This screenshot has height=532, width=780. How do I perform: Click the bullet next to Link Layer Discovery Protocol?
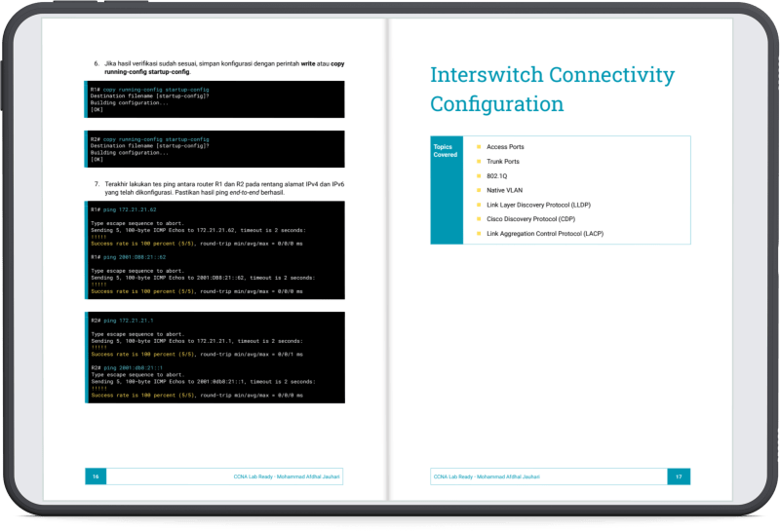(x=479, y=206)
